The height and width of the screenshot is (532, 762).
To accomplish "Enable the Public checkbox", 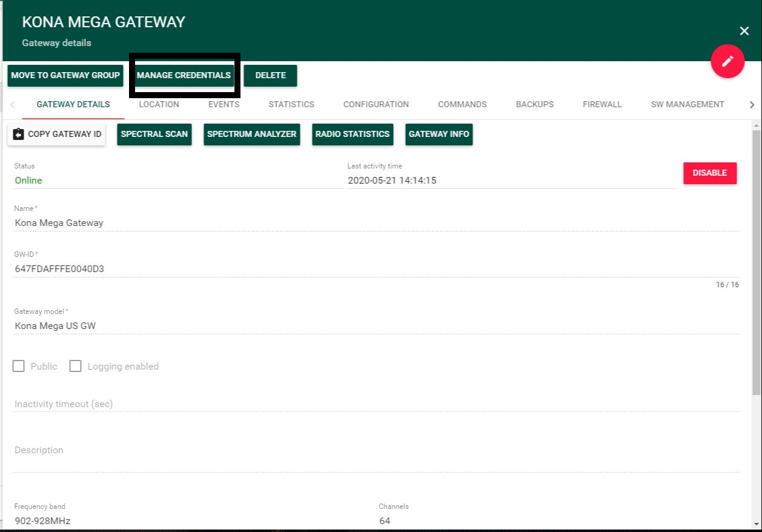I will click(x=19, y=366).
